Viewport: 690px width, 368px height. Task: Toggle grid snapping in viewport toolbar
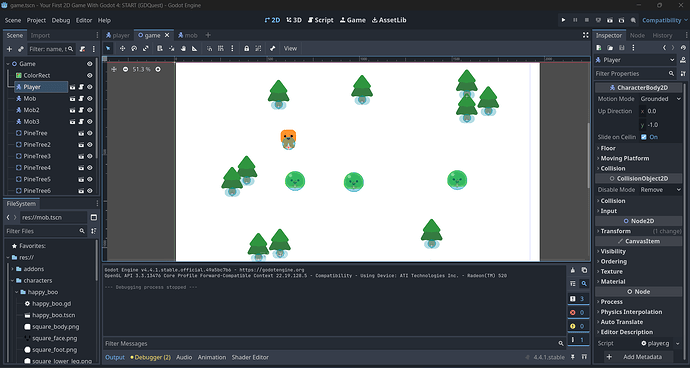coord(221,48)
